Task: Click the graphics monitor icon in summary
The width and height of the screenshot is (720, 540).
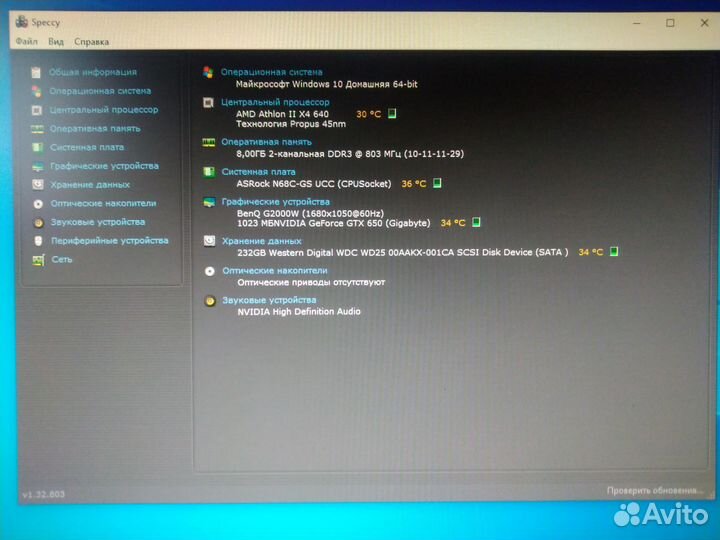Action: click(209, 202)
